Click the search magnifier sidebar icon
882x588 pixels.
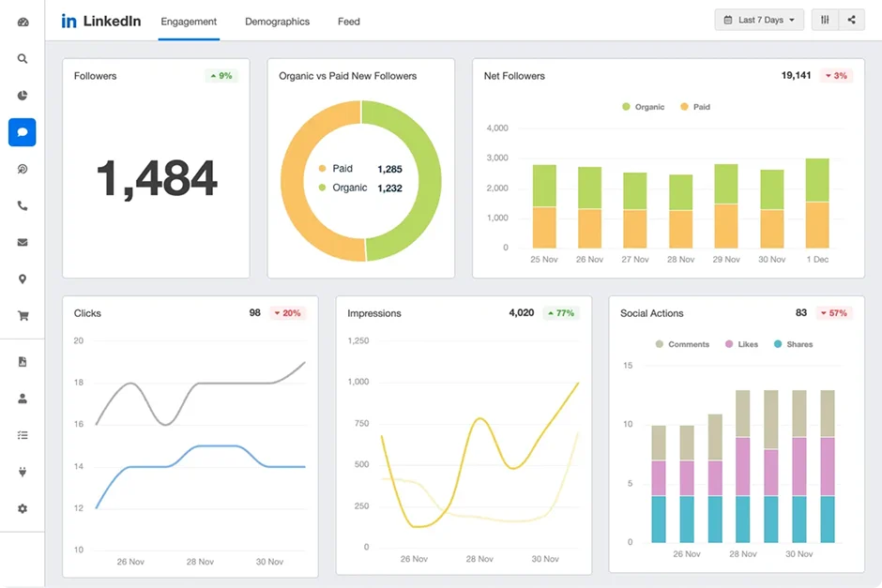click(x=23, y=58)
